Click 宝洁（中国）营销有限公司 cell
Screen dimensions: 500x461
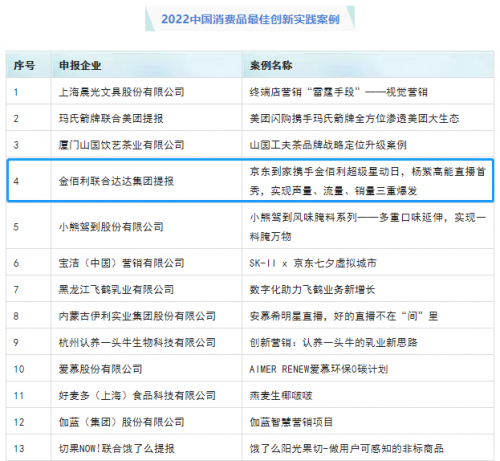[121, 263]
